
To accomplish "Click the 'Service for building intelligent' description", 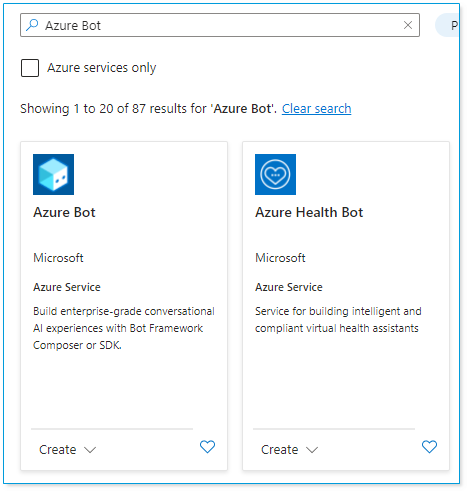I will click(x=338, y=320).
